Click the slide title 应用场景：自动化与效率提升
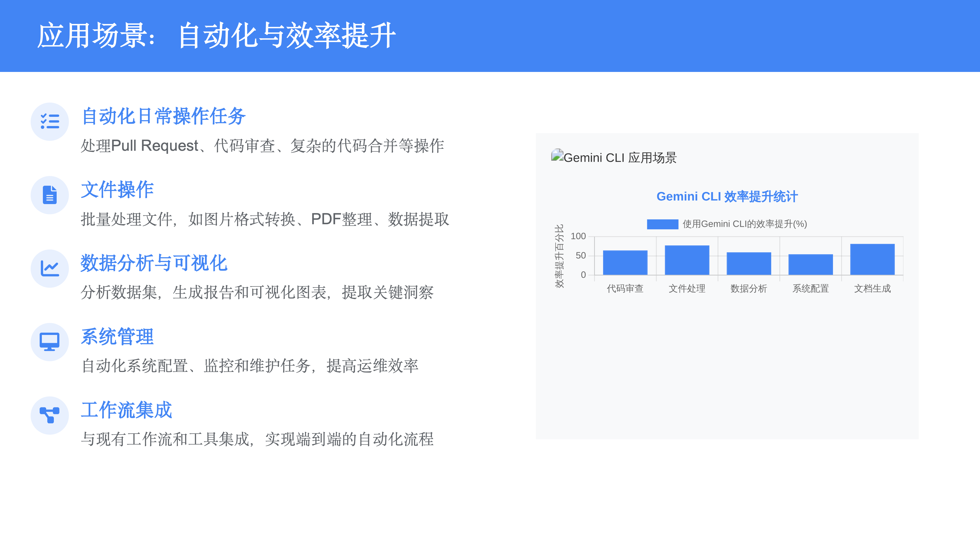The image size is (980, 551). tap(216, 35)
